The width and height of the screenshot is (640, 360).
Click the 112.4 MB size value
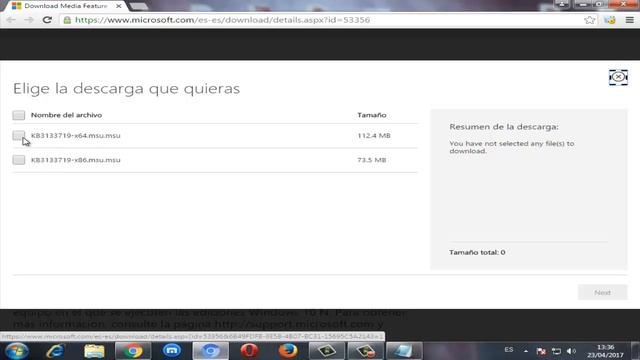coord(374,136)
